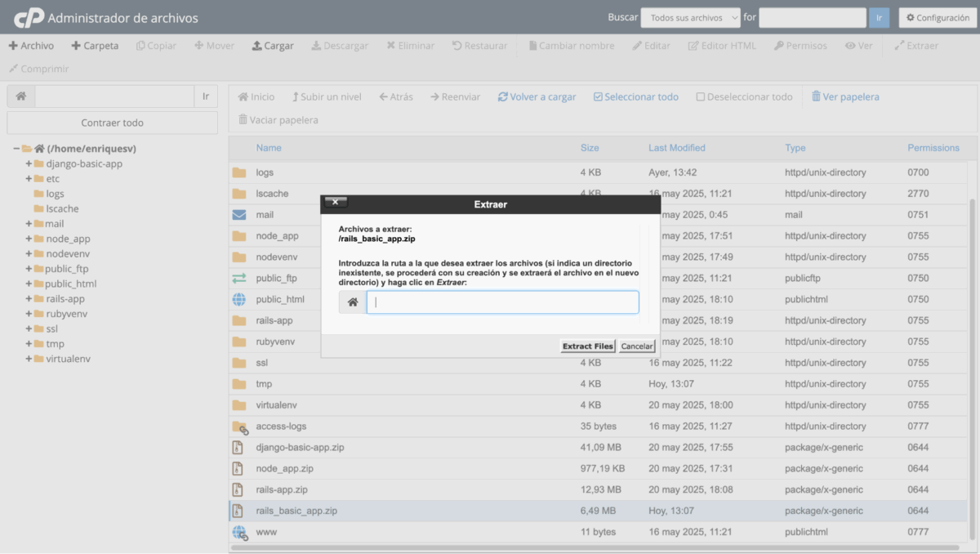
Task: Click the Atrás navigation link
Action: pos(396,96)
